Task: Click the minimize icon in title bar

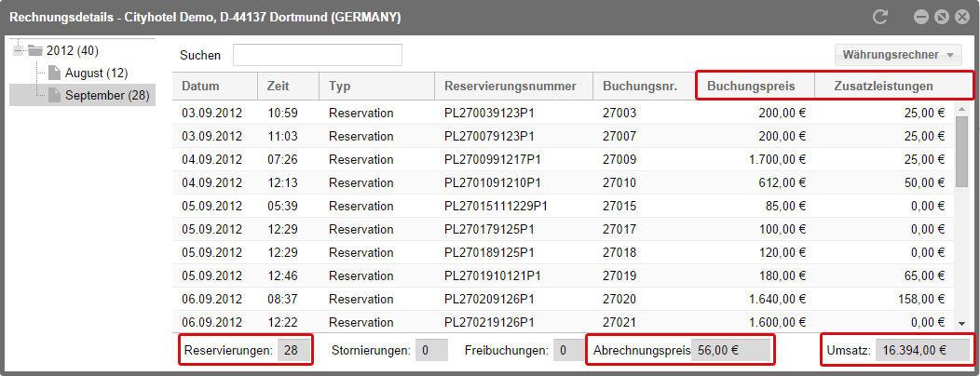Action: pyautogui.click(x=920, y=18)
